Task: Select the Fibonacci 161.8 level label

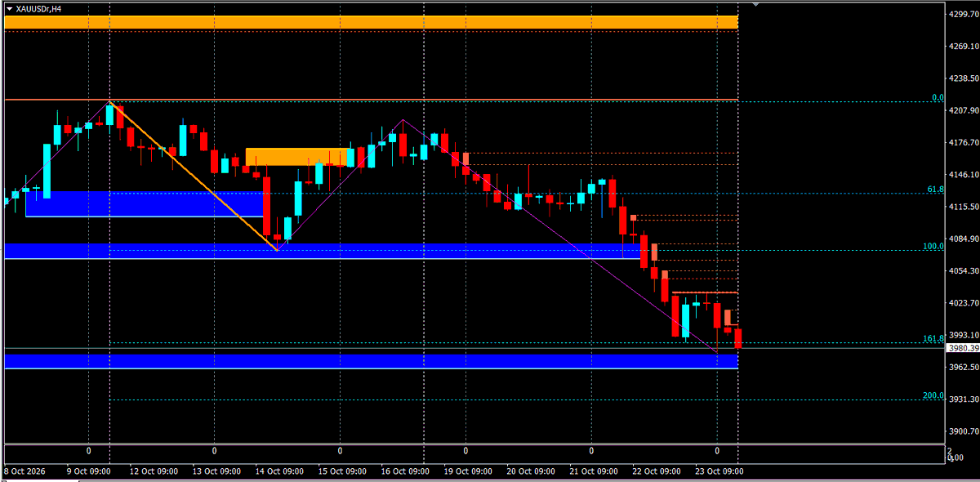Action: pos(933,337)
